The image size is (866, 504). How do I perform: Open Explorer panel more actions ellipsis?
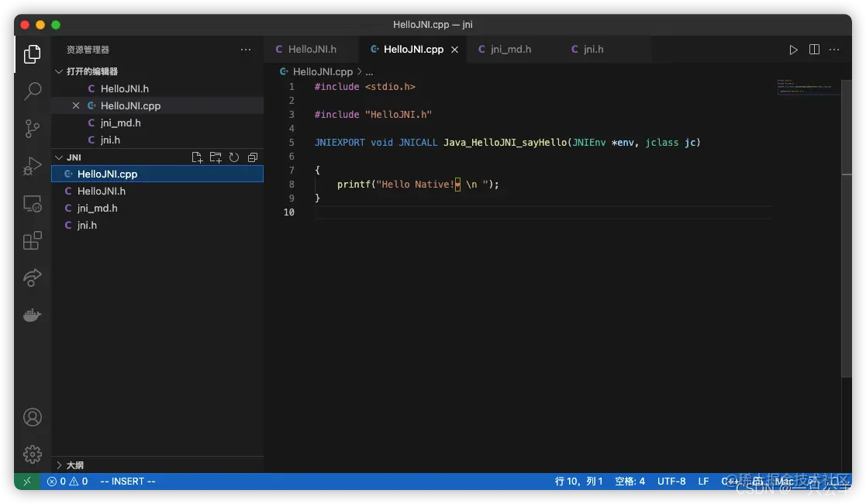246,49
